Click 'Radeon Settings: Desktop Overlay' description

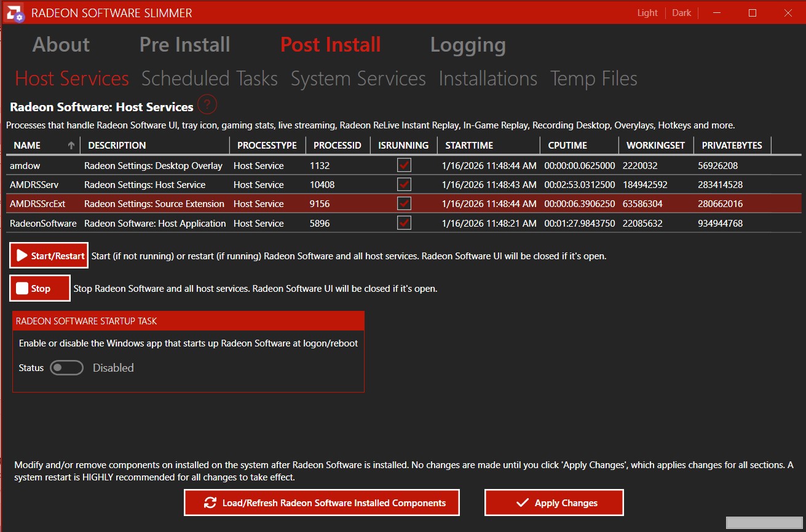click(x=153, y=166)
